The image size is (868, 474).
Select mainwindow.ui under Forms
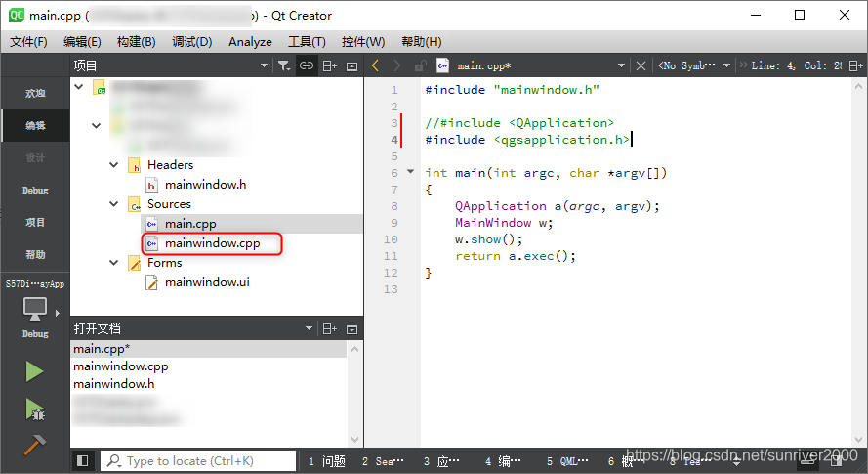click(207, 282)
